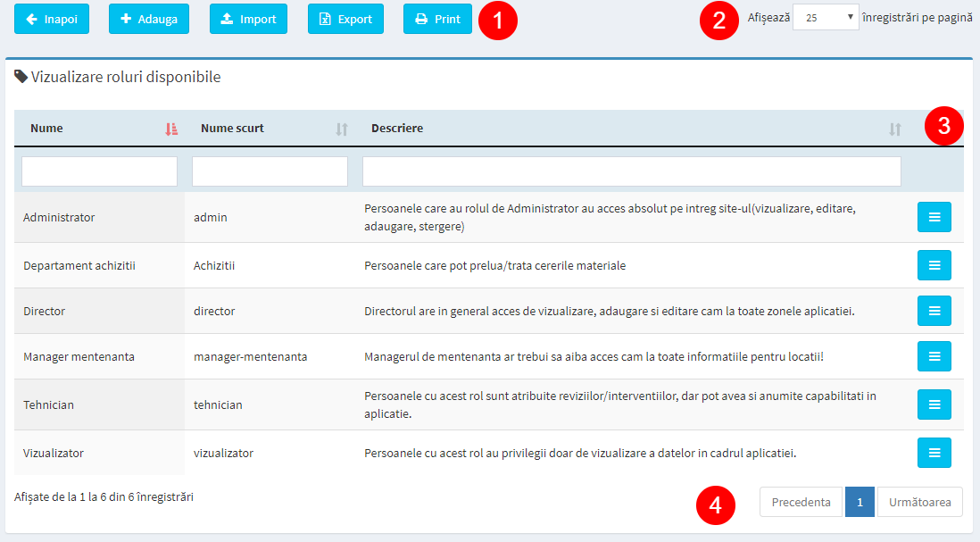
Task: Click the Afișează label
Action: click(x=768, y=18)
